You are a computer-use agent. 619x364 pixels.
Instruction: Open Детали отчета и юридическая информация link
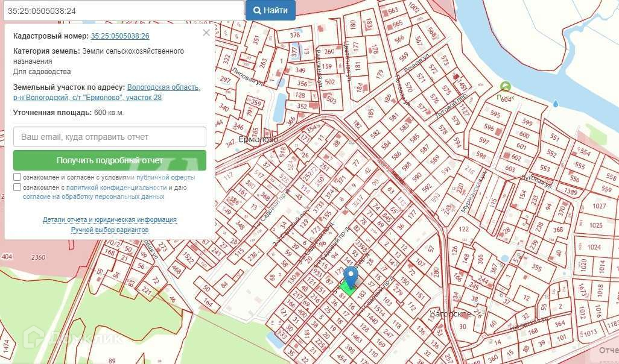click(109, 220)
